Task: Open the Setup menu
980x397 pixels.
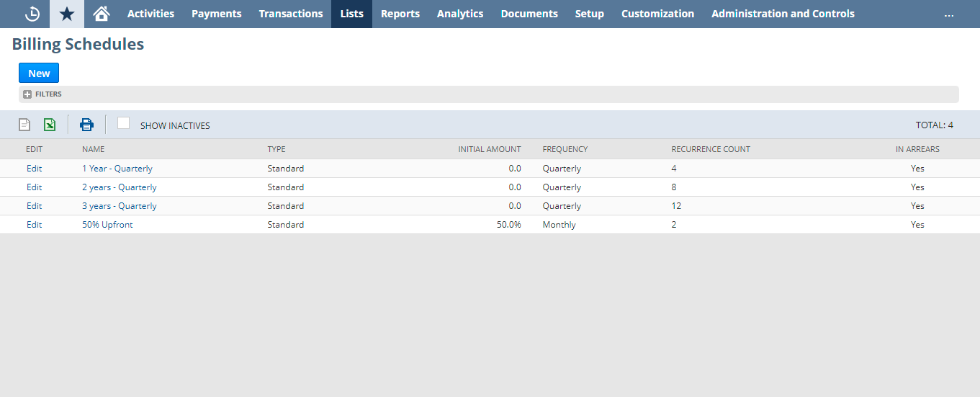Action: pyautogui.click(x=589, y=14)
